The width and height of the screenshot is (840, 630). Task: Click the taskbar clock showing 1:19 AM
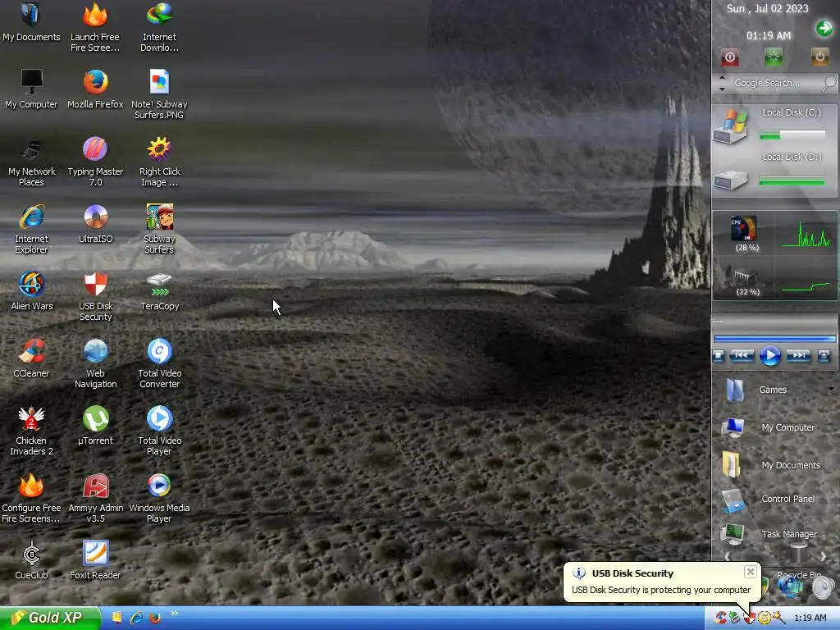(810, 619)
